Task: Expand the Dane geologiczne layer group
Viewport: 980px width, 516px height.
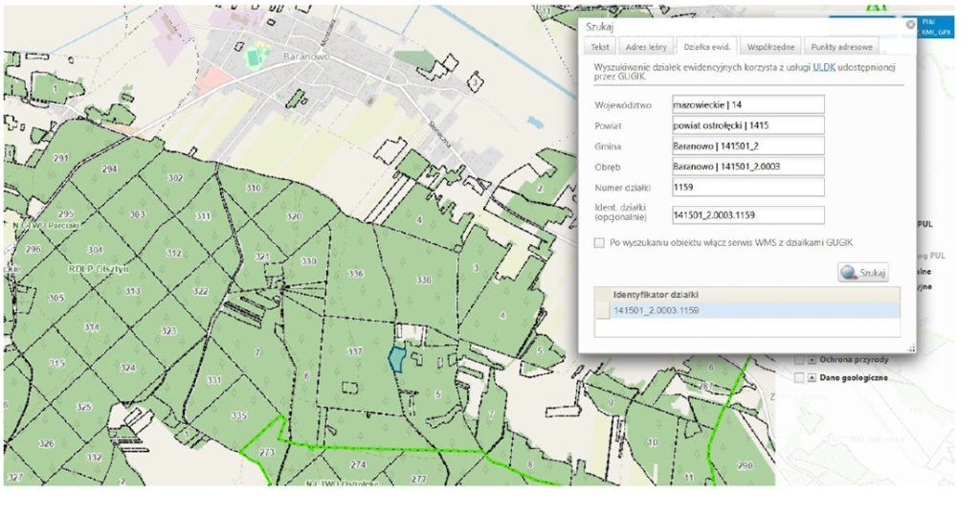Action: 813,377
